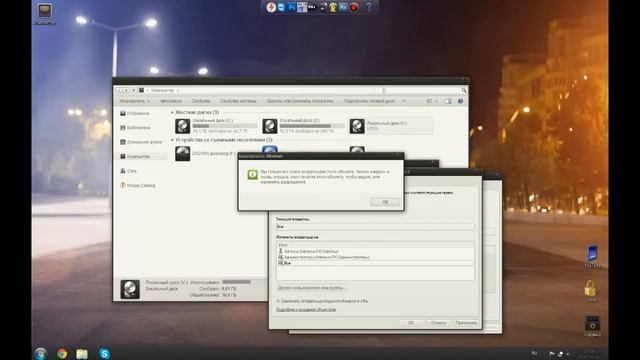Viewport: 640px width, 360px height.
Task: Open Skype from the taskbar
Action: coord(104,353)
